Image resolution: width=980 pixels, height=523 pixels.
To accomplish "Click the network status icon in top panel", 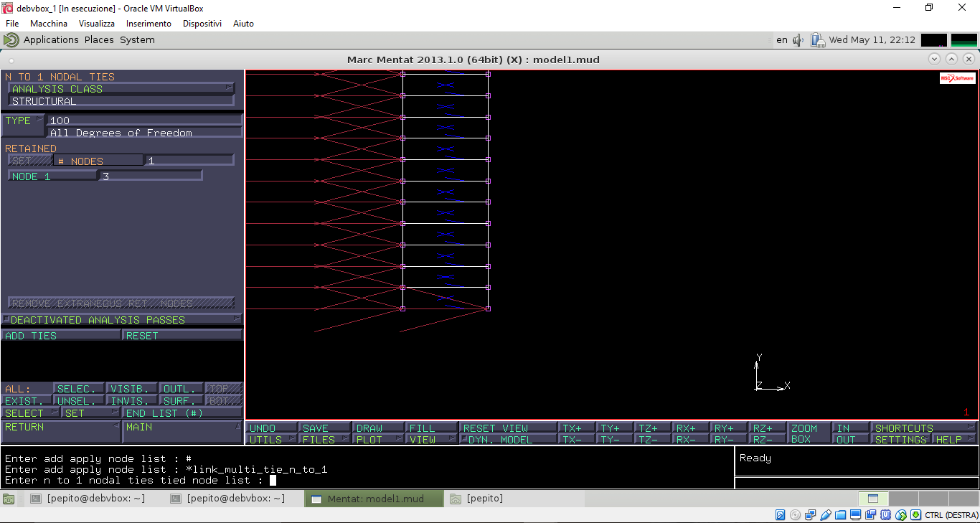I will click(x=818, y=40).
